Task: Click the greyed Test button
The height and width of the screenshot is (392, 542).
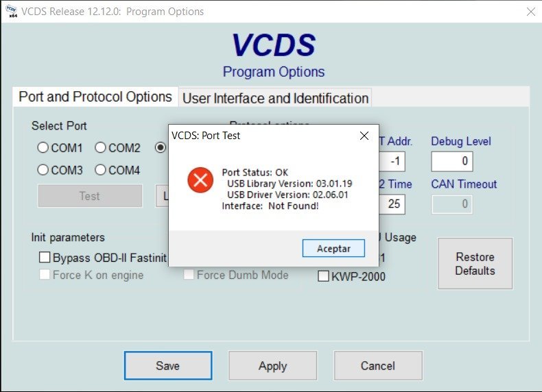Action: click(x=90, y=196)
